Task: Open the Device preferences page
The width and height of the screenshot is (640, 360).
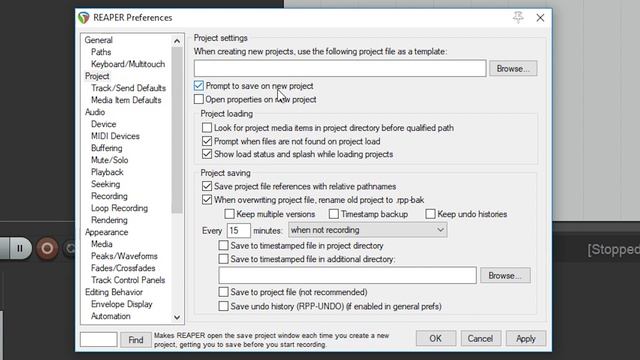Action: pos(103,124)
